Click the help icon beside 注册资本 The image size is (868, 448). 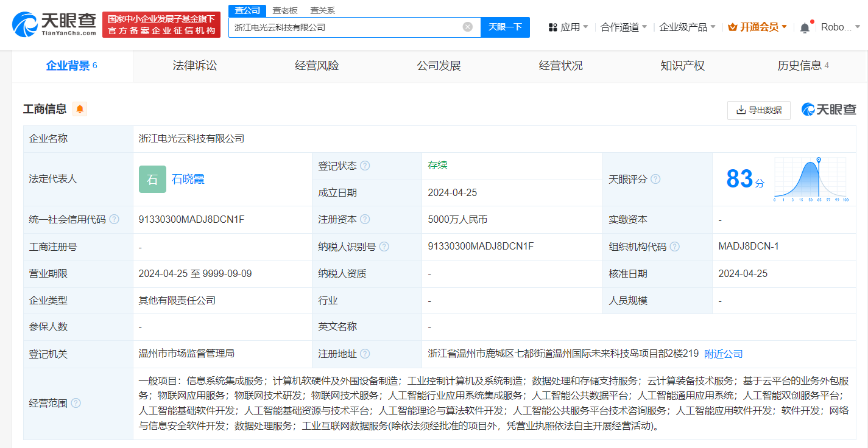tap(364, 220)
